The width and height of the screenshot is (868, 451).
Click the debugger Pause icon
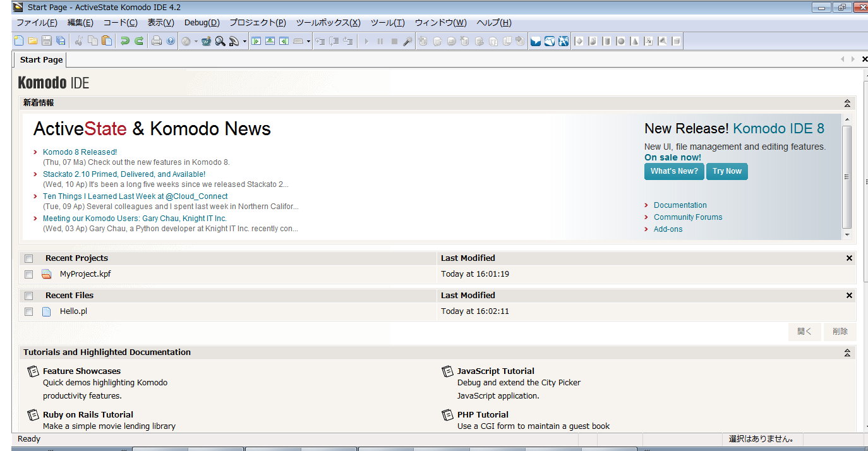(380, 41)
